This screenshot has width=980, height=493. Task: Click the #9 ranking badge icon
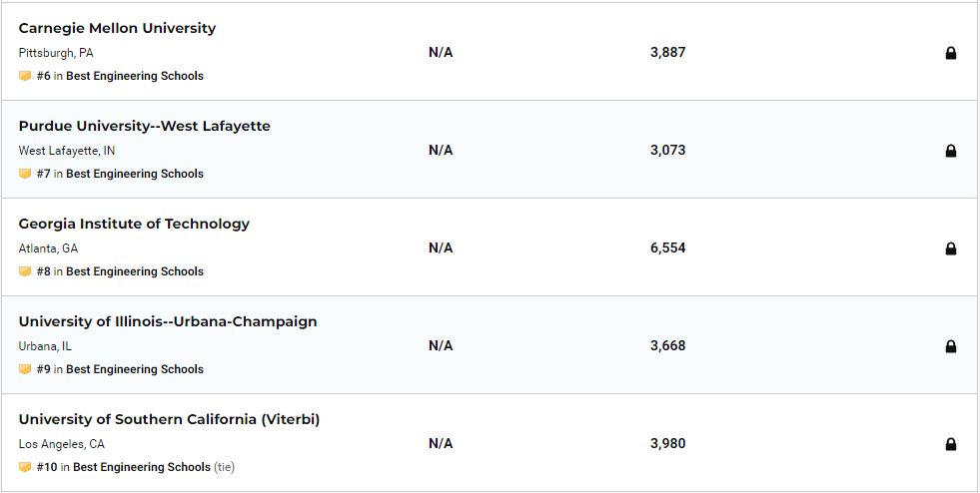coord(25,369)
